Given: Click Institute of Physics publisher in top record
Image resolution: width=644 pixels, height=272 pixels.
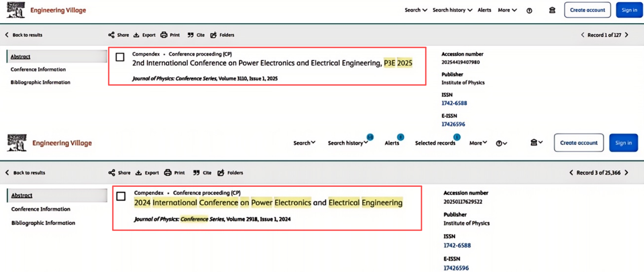Looking at the screenshot, I should pos(463,82).
